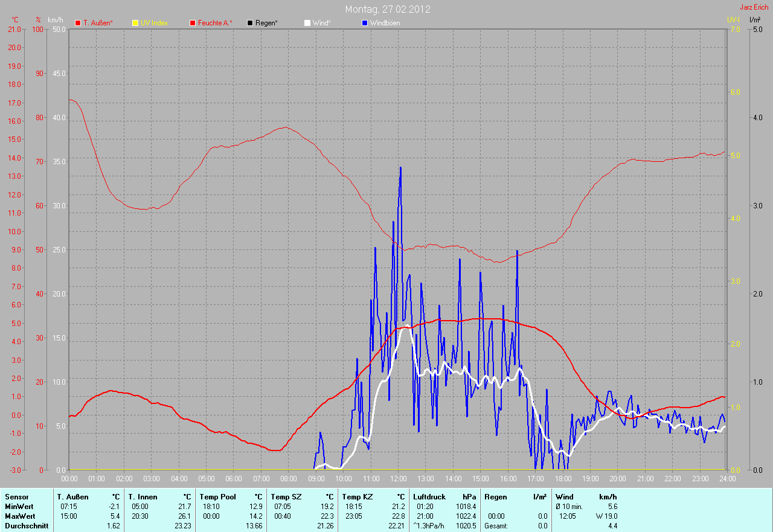773x532 pixels.
Task: Click the Temp Pool minimum value '12.9'
Action: pos(255,507)
